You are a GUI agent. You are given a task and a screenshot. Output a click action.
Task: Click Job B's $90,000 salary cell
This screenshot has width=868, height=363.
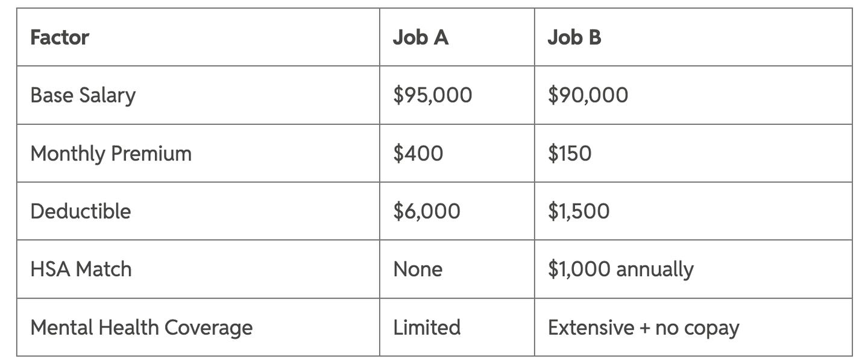pos(588,95)
